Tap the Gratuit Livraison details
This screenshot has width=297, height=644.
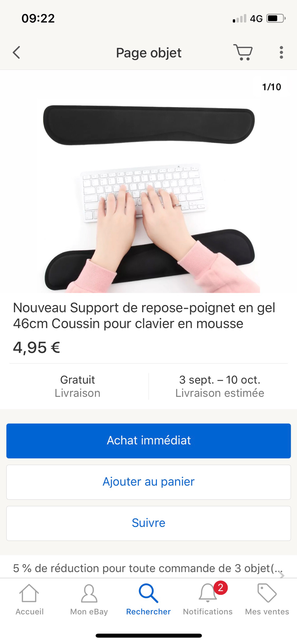pos(77,386)
